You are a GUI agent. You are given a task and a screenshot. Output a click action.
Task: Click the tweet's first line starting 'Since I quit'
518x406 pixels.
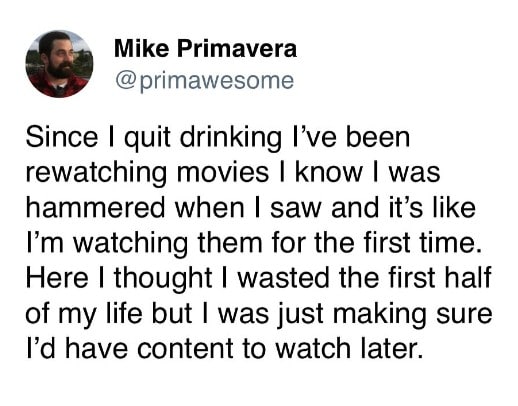[218, 138]
